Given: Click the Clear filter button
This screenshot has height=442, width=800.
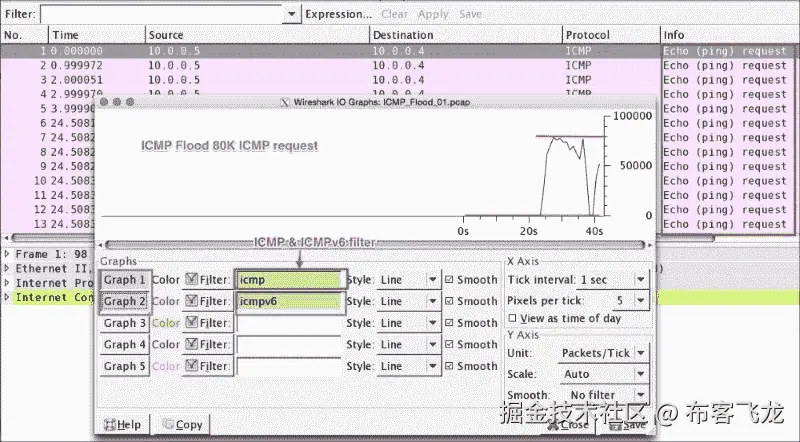Looking at the screenshot, I should tap(394, 14).
